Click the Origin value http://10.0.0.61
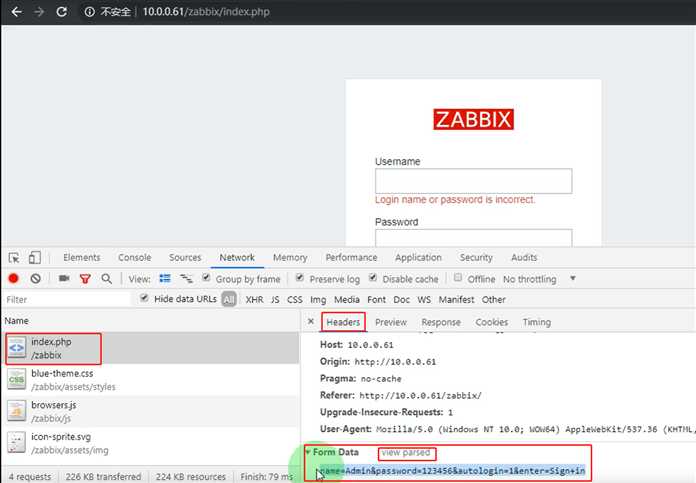This screenshot has width=696, height=483. click(395, 362)
